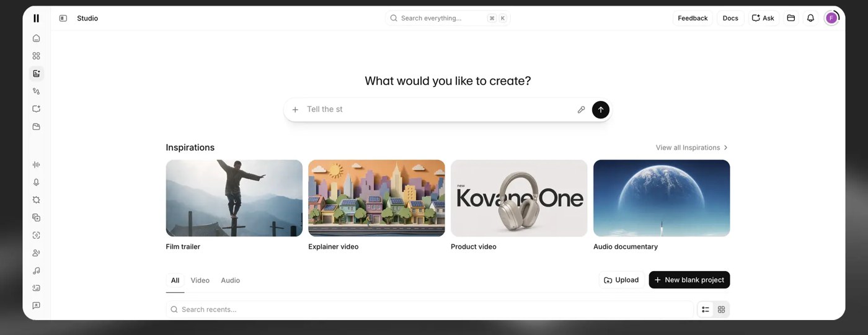Select the Video tab
The image size is (868, 335).
(200, 280)
